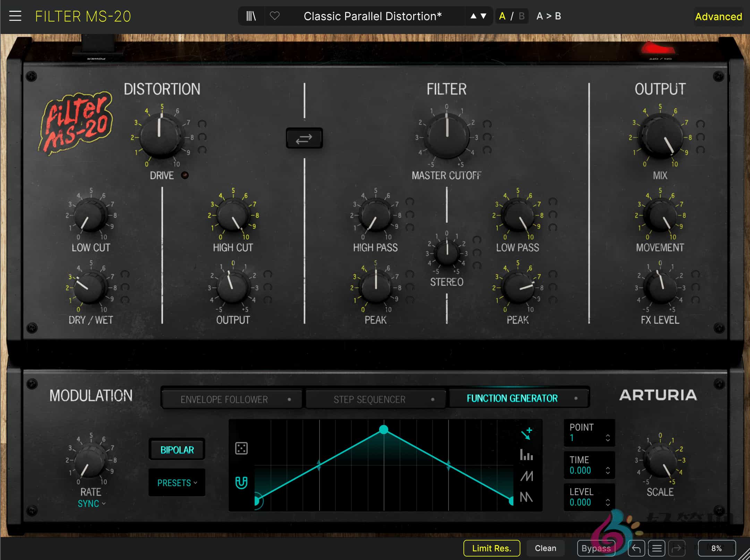Select the step bars draw tool

[526, 455]
